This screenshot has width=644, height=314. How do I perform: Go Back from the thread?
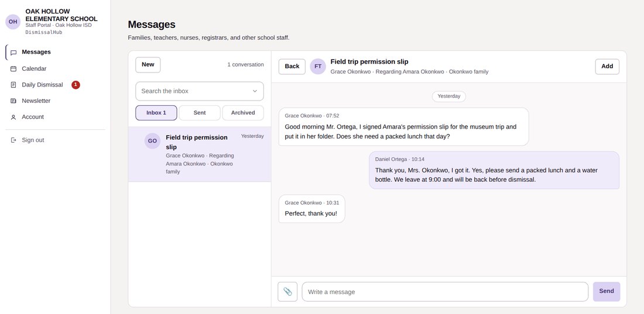292,67
